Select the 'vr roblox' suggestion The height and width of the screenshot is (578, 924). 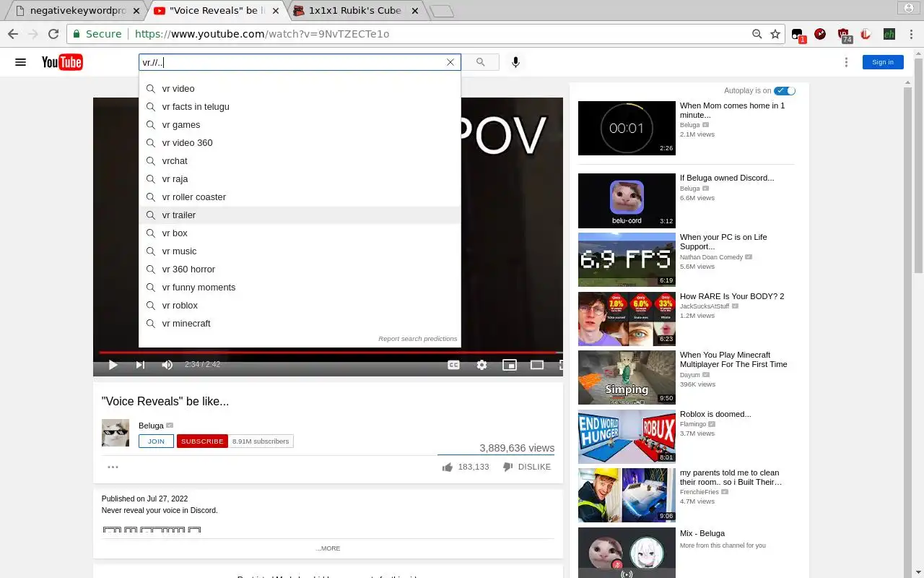(x=300, y=305)
